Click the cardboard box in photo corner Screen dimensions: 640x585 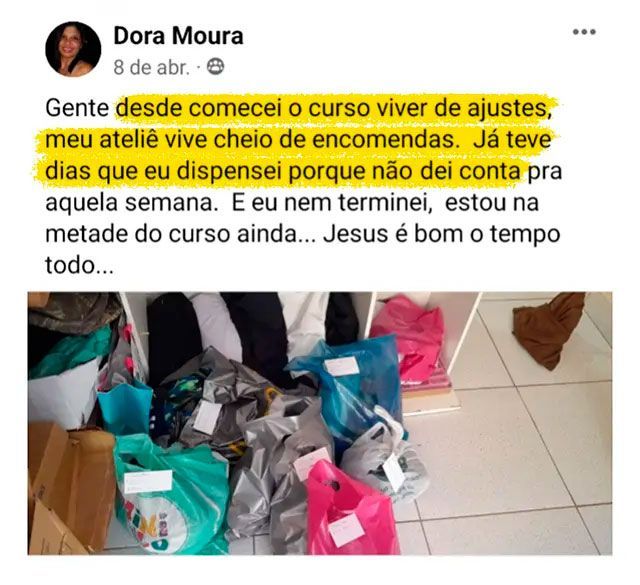(69, 490)
